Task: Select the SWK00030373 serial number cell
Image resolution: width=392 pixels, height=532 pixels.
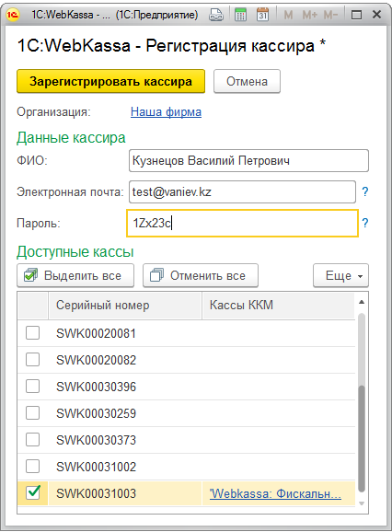Action: pos(125,440)
